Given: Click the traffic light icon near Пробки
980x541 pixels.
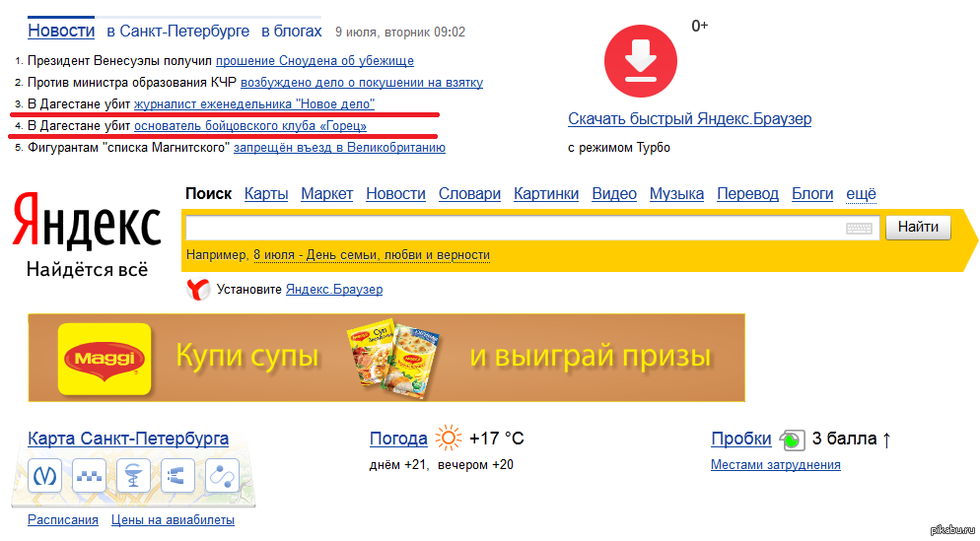Looking at the screenshot, I should pos(792,440).
